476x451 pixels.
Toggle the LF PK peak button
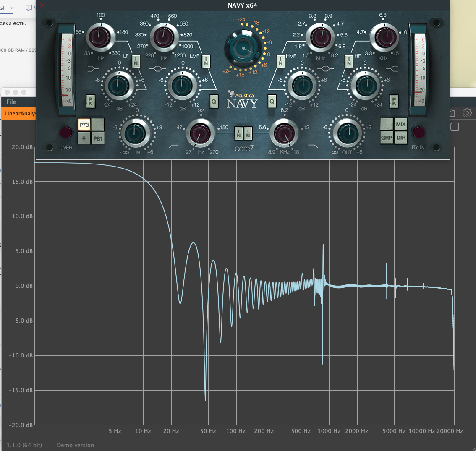point(91,102)
